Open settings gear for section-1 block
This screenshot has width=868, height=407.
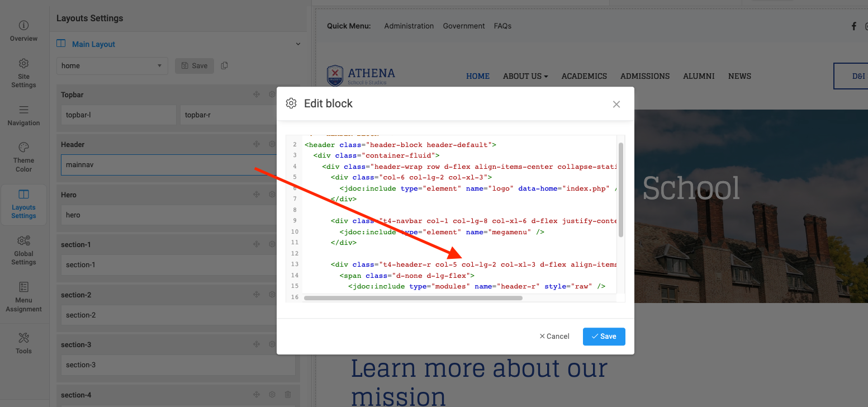(272, 244)
